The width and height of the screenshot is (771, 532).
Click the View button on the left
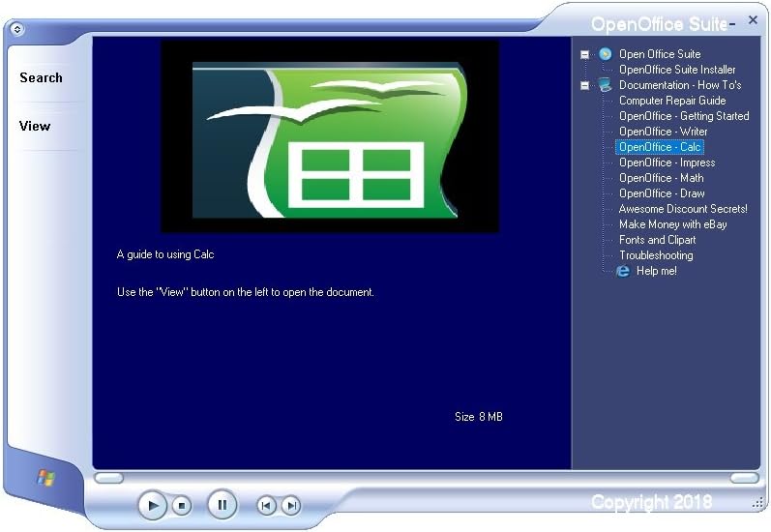coord(35,127)
